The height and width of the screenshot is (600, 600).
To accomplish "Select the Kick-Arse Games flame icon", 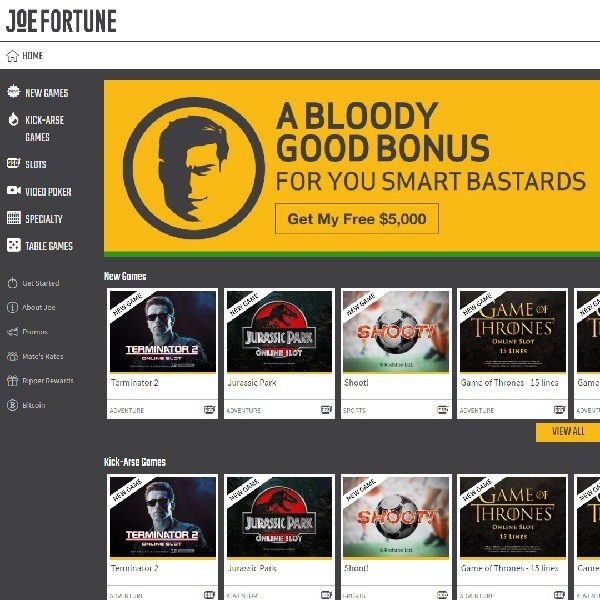I will coord(13,119).
